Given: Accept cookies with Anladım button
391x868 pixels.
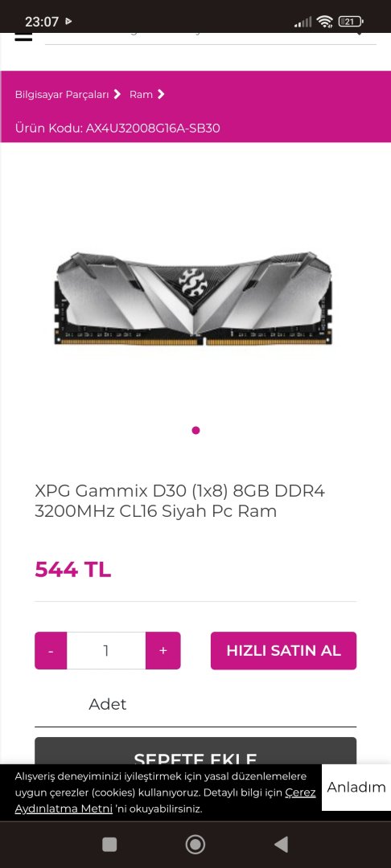Looking at the screenshot, I should (x=356, y=787).
